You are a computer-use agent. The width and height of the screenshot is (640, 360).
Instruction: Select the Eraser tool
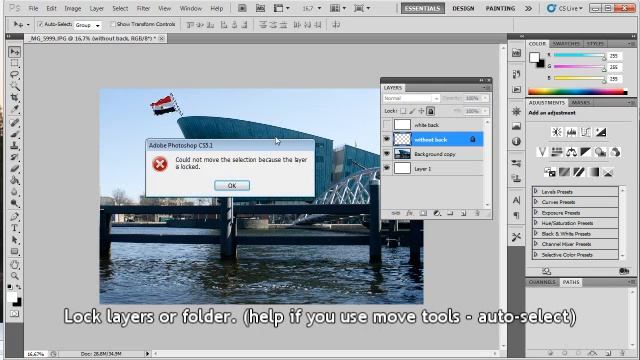[x=15, y=168]
